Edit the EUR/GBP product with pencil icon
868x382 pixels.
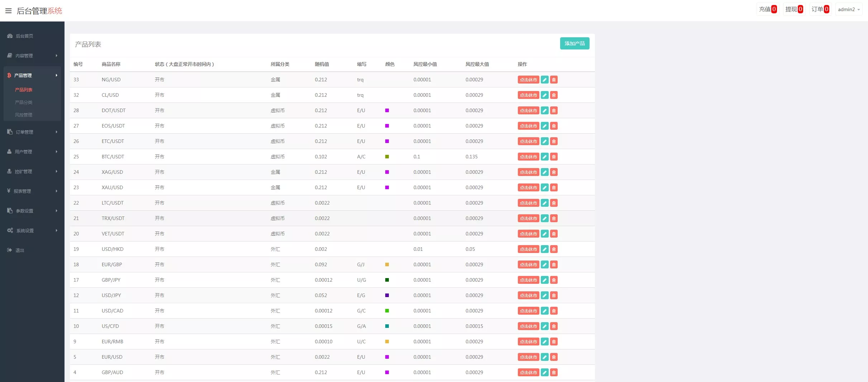pos(544,264)
